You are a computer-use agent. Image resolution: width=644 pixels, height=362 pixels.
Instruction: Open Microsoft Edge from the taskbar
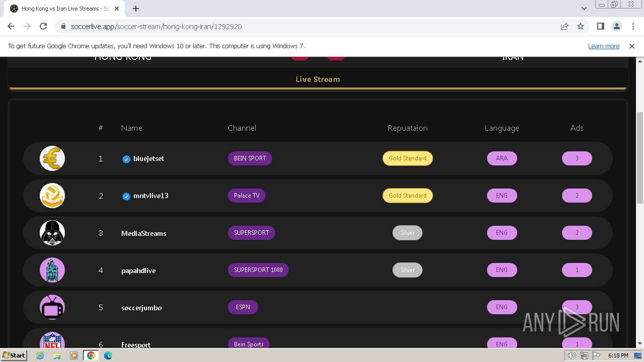(x=108, y=355)
